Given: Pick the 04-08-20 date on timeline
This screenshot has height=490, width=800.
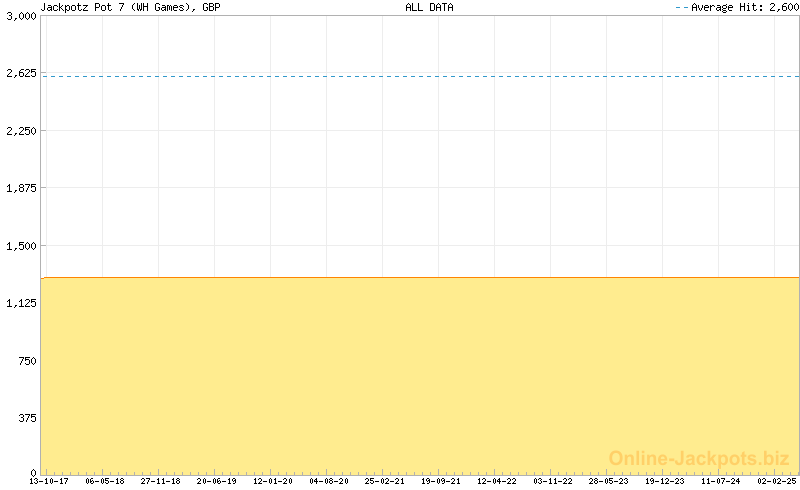Looking at the screenshot, I should coord(328,481).
